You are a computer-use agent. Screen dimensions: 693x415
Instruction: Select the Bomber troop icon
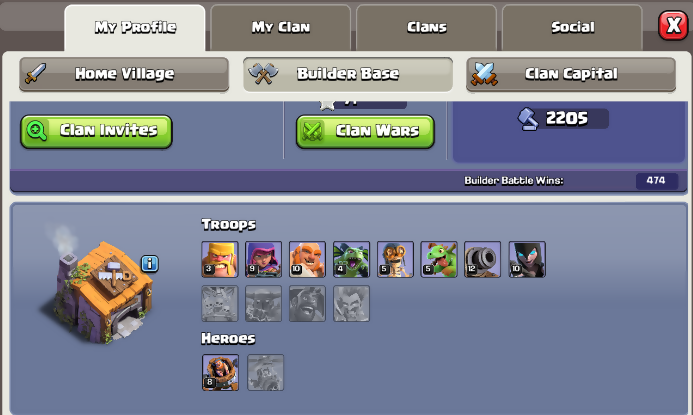(395, 259)
